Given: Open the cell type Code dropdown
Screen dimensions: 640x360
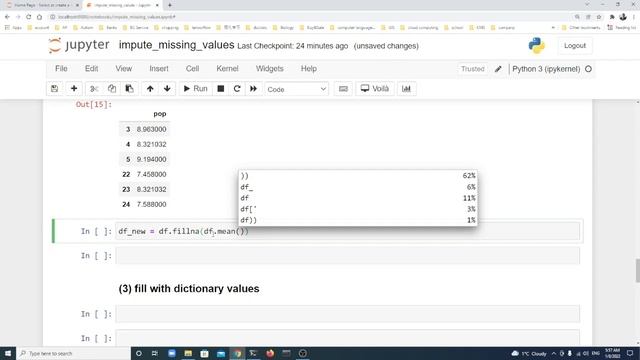Looking at the screenshot, I should coord(296,89).
